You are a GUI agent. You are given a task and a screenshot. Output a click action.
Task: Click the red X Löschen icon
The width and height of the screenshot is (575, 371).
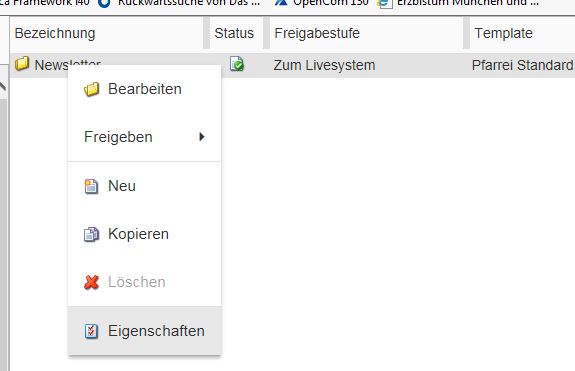coord(91,282)
